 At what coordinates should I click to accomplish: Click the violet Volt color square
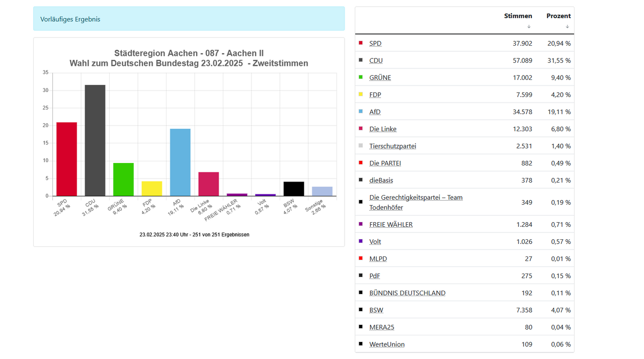(x=361, y=241)
